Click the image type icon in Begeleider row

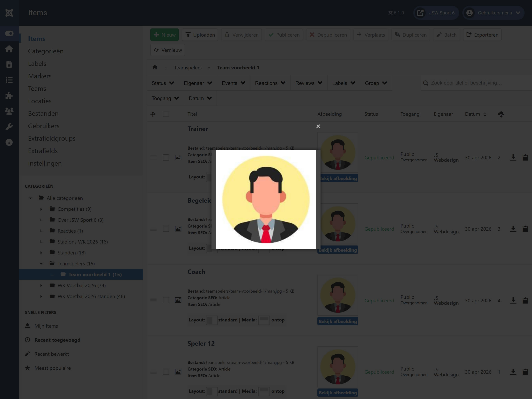pyautogui.click(x=178, y=229)
